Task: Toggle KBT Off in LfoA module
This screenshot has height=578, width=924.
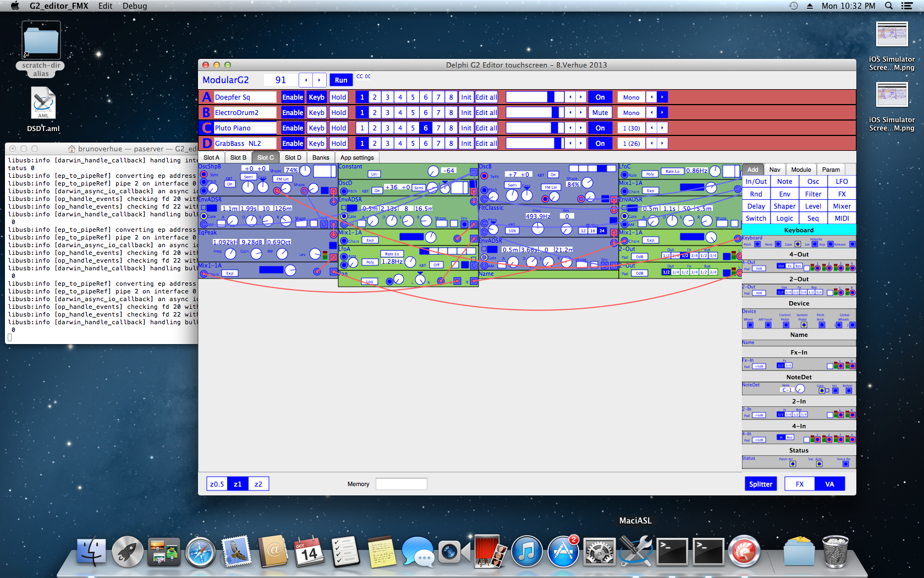Action: coord(436,265)
